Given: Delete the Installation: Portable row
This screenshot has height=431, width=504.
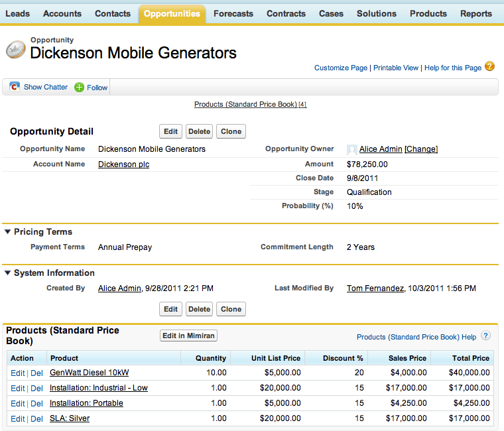Looking at the screenshot, I should pyautogui.click(x=36, y=403).
